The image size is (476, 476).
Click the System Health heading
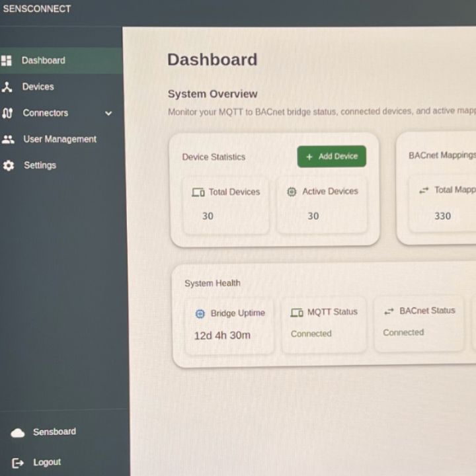click(212, 283)
